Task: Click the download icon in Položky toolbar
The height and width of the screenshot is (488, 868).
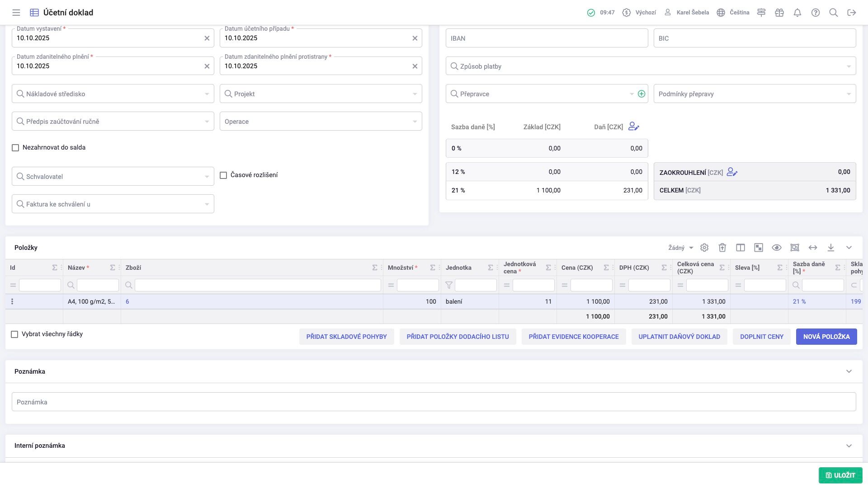Action: coord(831,248)
